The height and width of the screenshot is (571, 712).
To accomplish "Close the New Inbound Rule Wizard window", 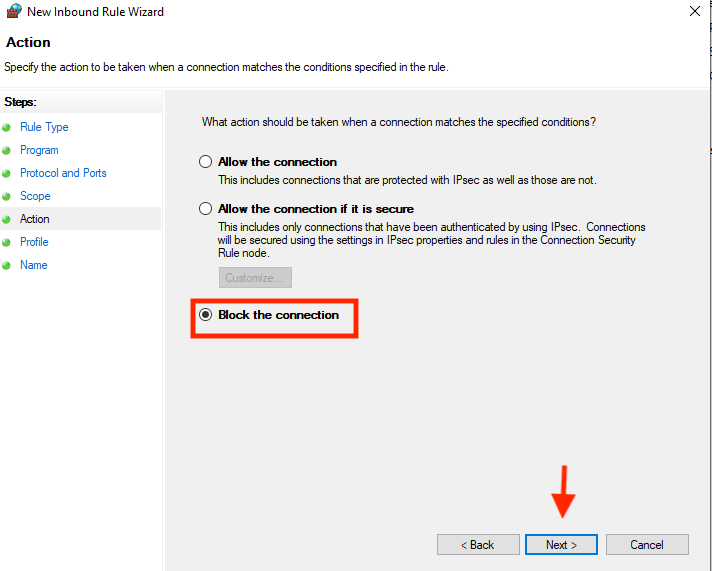I will coord(695,11).
